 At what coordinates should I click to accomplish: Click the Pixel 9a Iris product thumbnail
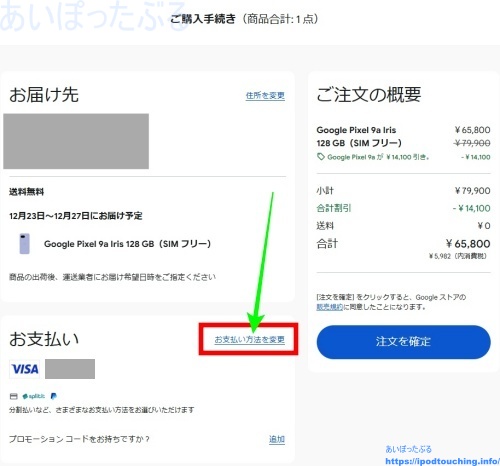click(x=24, y=244)
